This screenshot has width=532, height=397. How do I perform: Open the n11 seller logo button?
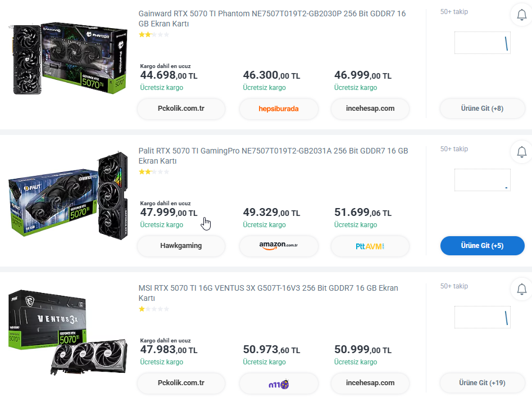(x=279, y=383)
